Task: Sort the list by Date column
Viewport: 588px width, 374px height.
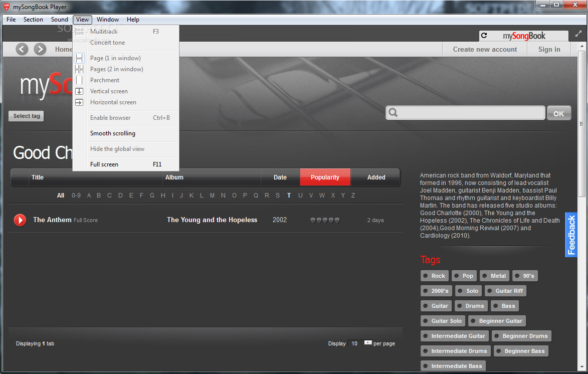Action: click(280, 177)
